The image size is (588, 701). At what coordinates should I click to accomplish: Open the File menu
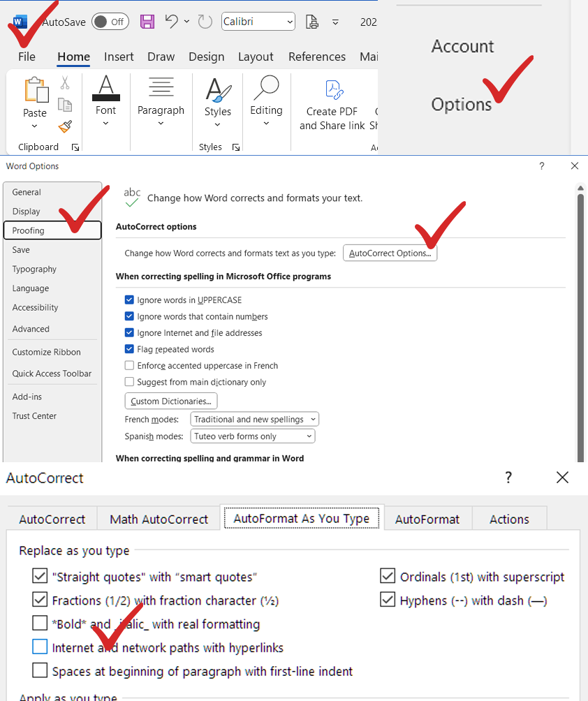(27, 57)
